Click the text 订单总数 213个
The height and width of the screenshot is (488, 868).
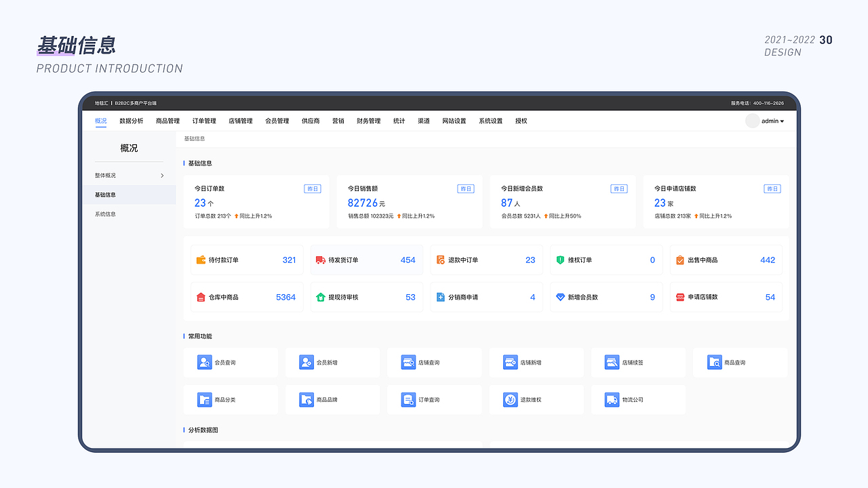[x=213, y=216]
